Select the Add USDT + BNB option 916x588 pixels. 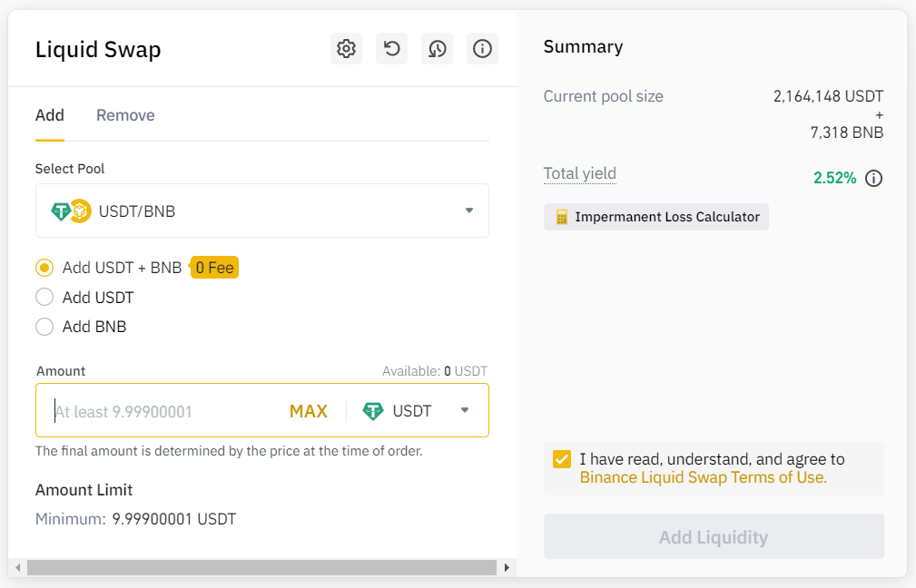pos(44,268)
